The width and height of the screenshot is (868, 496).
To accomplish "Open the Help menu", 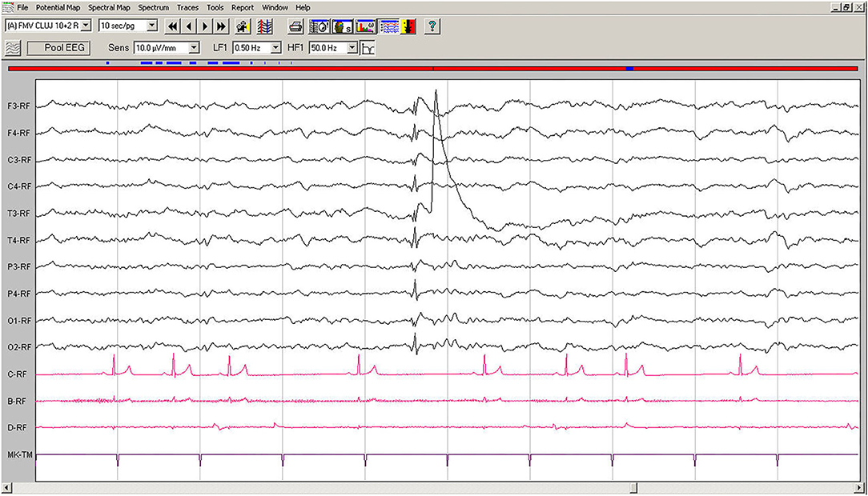I will click(x=303, y=8).
